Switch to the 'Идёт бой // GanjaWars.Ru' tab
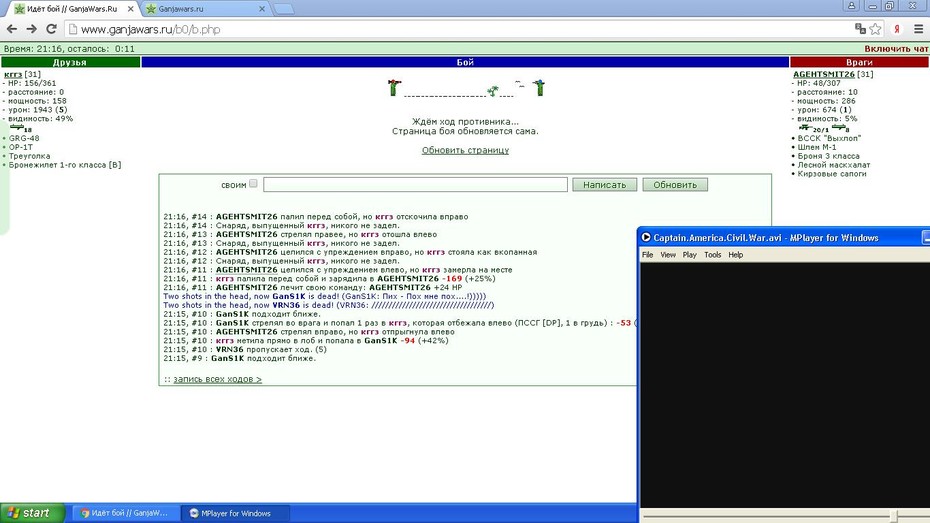The width and height of the screenshot is (930, 523). [x=72, y=9]
